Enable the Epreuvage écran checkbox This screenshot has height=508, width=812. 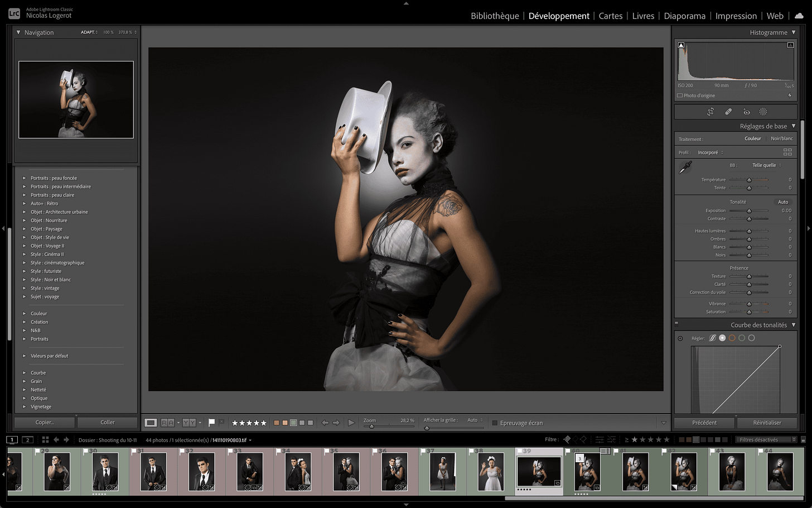point(495,423)
